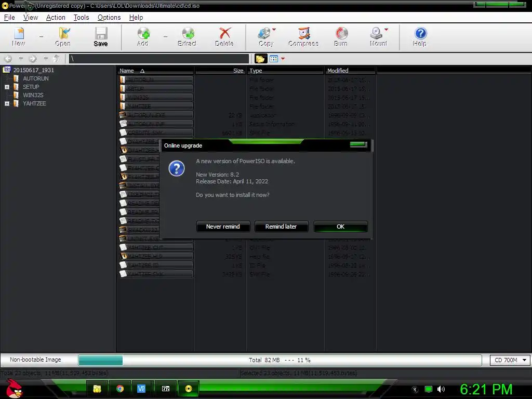
Task: Click OK to install the upgrade
Action: click(x=341, y=227)
